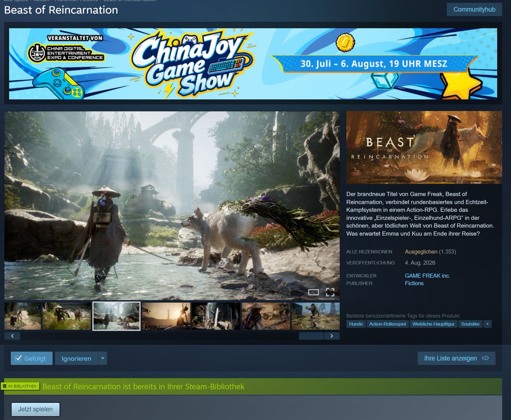Click the Weibliche Hauptfigur tag
Screen dimensions: 511x420
coord(434,324)
